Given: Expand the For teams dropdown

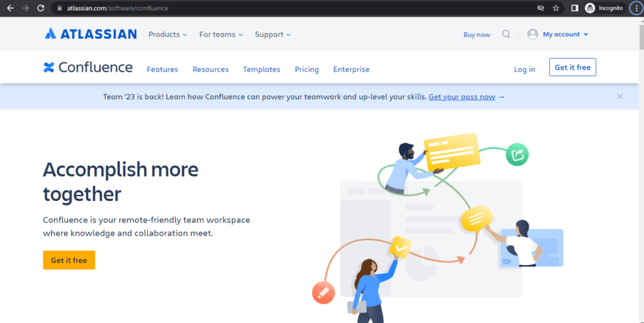Looking at the screenshot, I should [x=221, y=35].
